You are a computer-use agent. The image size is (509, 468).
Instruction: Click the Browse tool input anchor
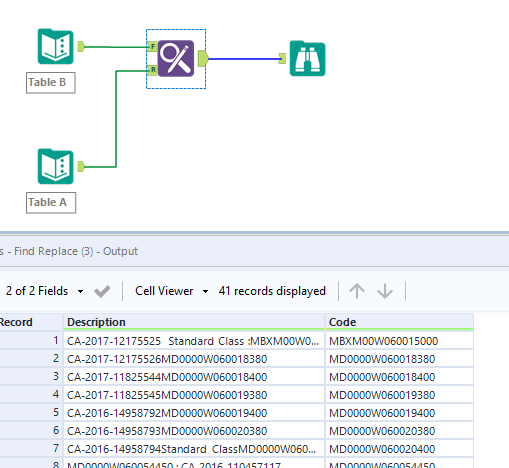point(282,59)
